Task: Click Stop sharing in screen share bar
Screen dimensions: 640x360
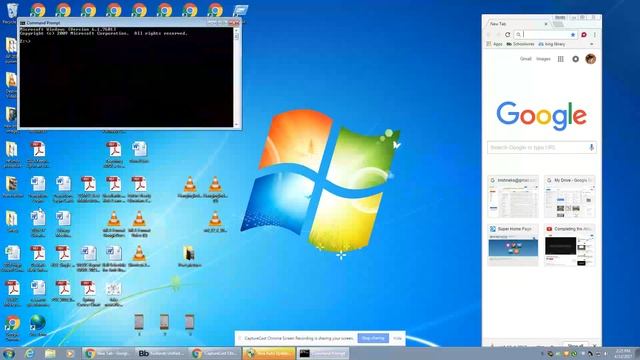Action: click(373, 338)
